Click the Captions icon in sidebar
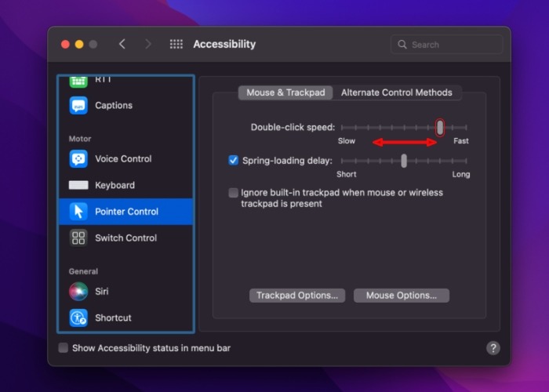The height and width of the screenshot is (392, 549). pos(78,105)
